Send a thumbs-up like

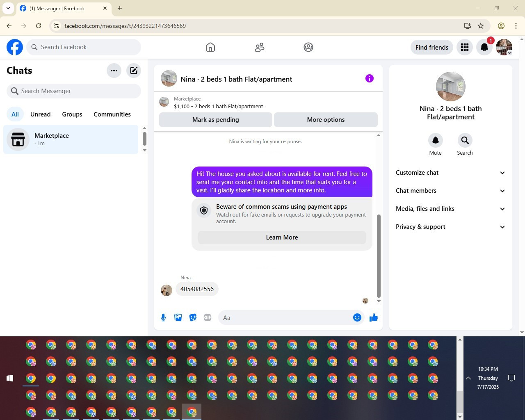(x=373, y=317)
